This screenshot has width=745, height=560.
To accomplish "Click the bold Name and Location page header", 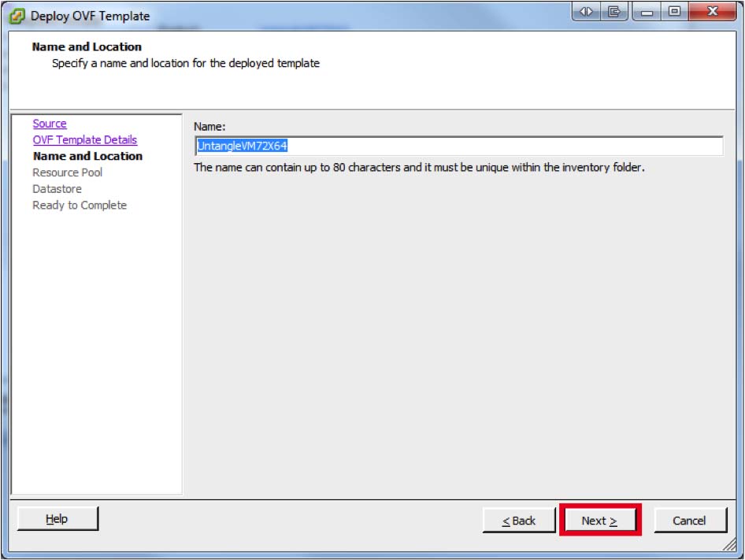I will tap(87, 46).
